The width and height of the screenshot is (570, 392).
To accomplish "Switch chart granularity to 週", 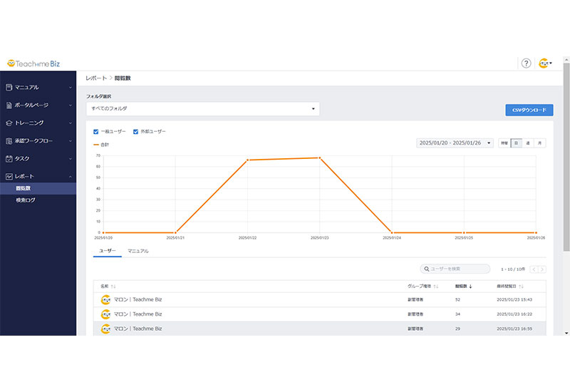I will coord(528,143).
